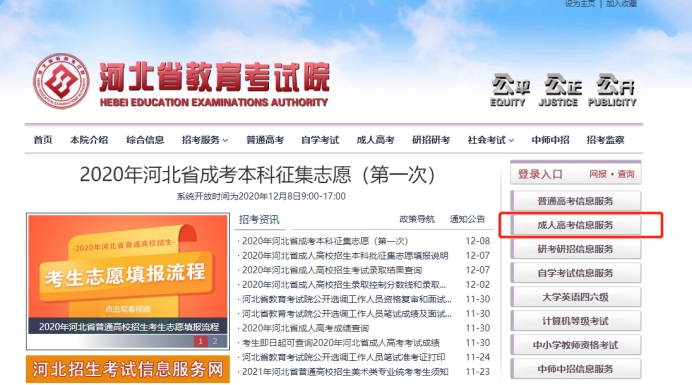Viewport: 692px width, 385px height.
Task: Open the 河北招生考试信息服务网 orange banner
Action: [x=128, y=369]
